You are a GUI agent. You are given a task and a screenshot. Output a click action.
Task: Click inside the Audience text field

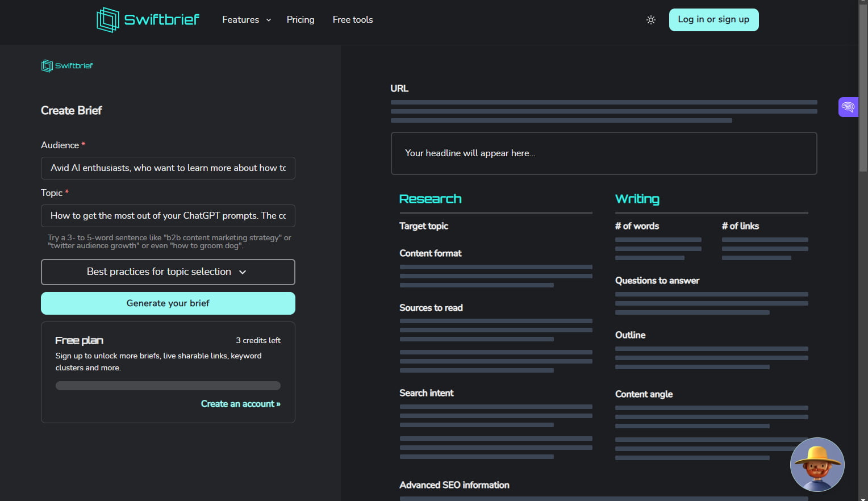coord(168,168)
